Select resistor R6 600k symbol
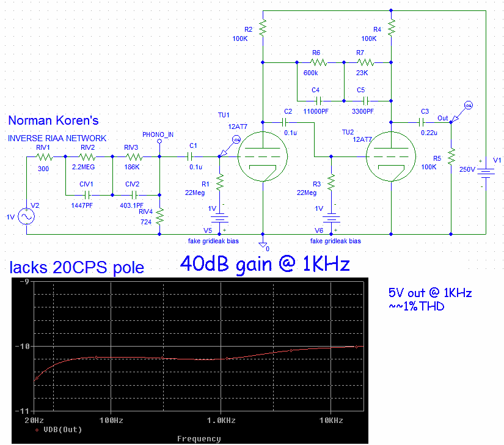The image size is (504, 445). [x=319, y=62]
